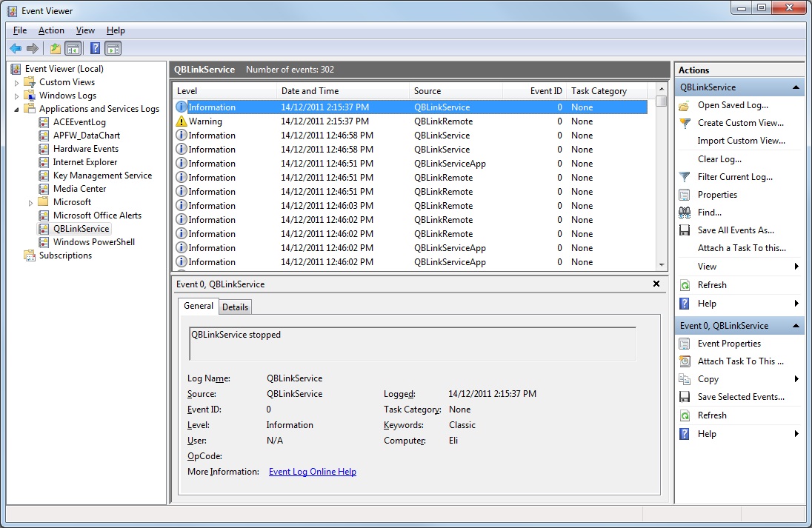The image size is (812, 528).
Task: Click the Find binoculars icon
Action: (x=685, y=213)
